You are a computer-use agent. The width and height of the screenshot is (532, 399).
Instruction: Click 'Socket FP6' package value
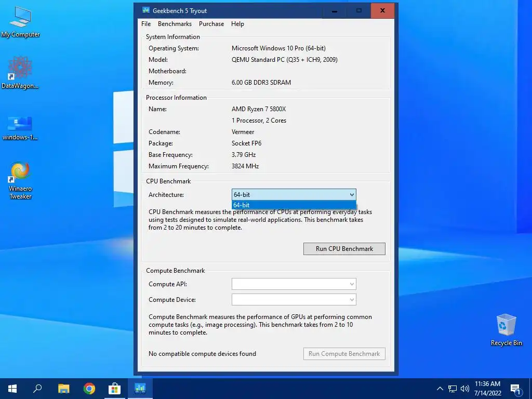[247, 143]
